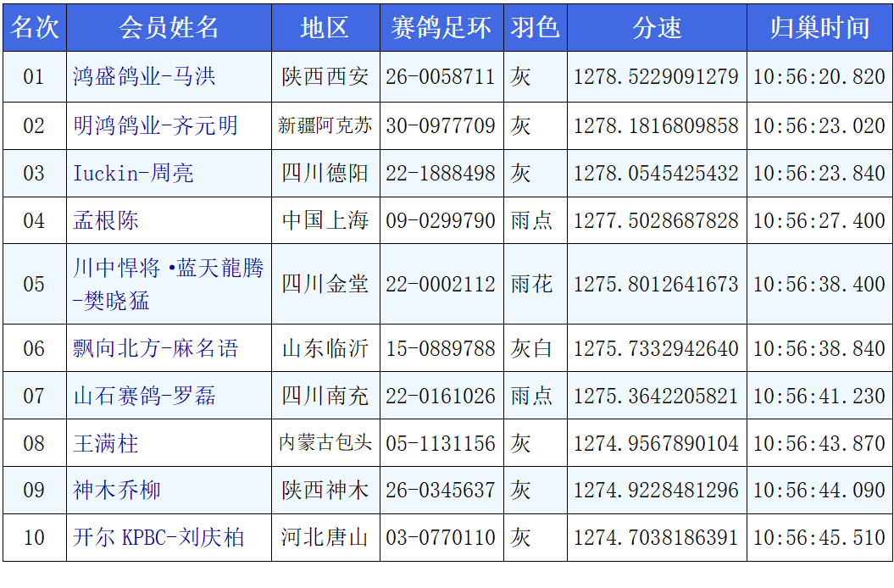This screenshot has height=588, width=894.
Task: Click the 归巢时间 column header
Action: (x=819, y=28)
